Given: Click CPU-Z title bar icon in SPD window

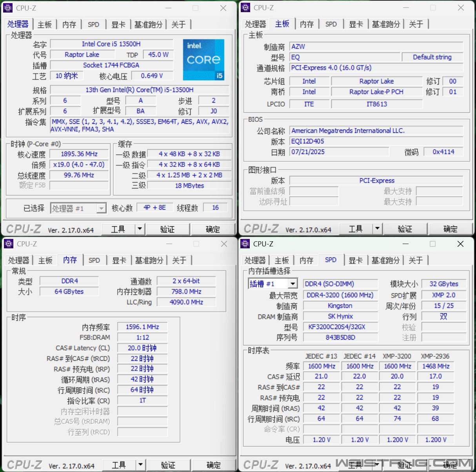Looking at the screenshot, I should [245, 244].
